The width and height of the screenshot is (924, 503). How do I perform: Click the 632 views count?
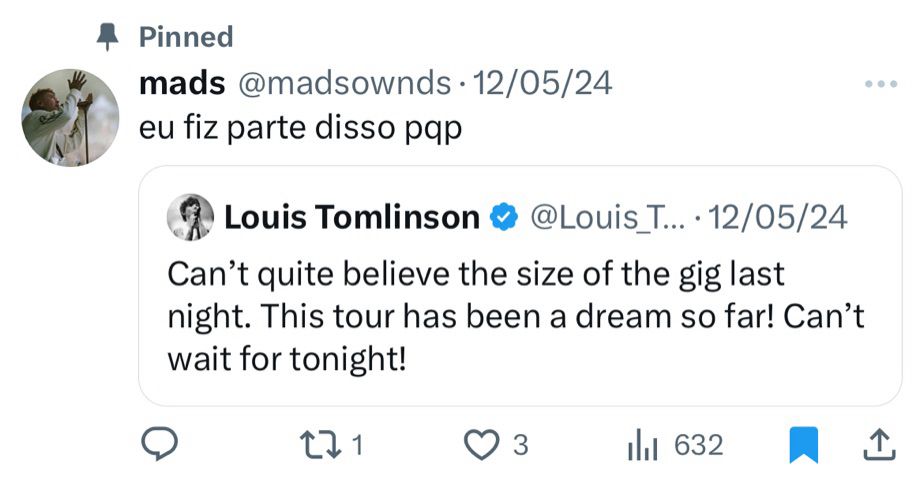tap(698, 445)
